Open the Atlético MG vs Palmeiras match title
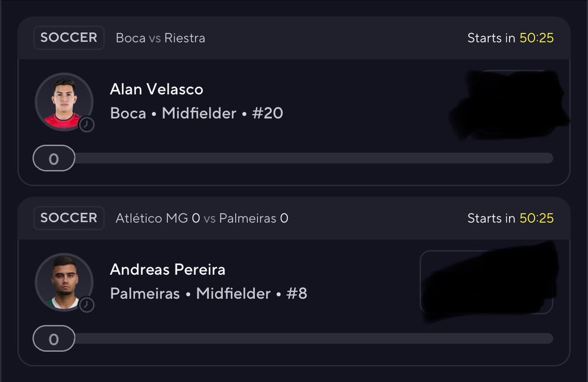This screenshot has width=588, height=382. coord(202,218)
